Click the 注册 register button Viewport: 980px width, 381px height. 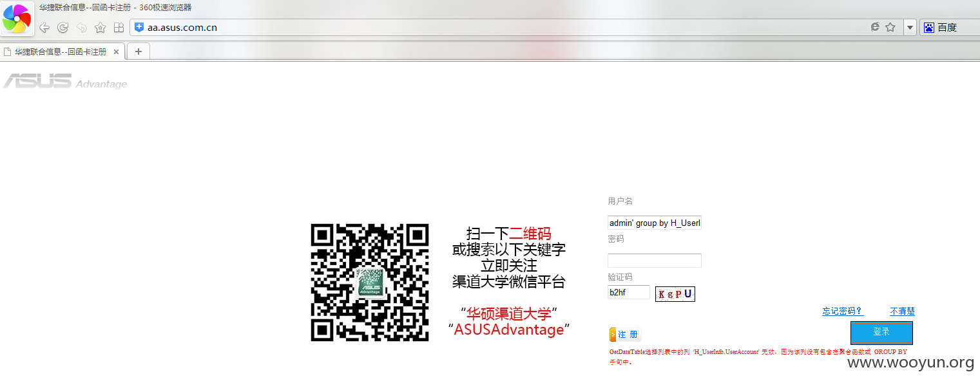[625, 335]
